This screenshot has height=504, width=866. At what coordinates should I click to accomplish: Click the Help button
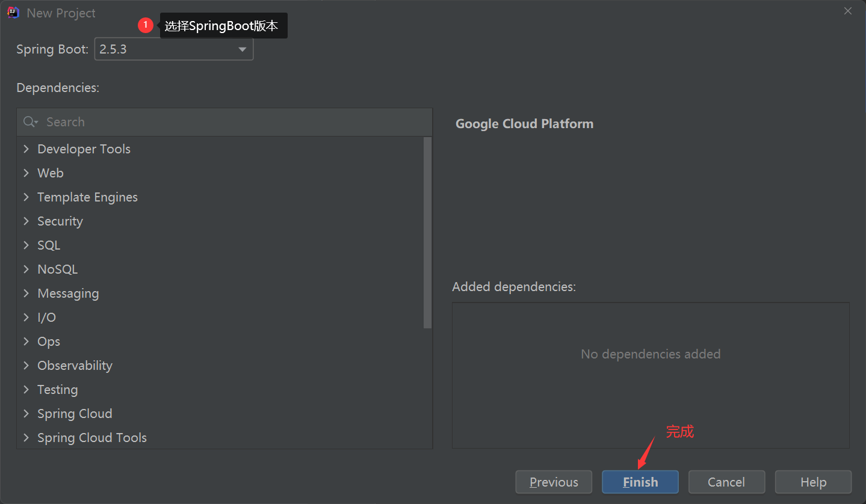pyautogui.click(x=813, y=482)
